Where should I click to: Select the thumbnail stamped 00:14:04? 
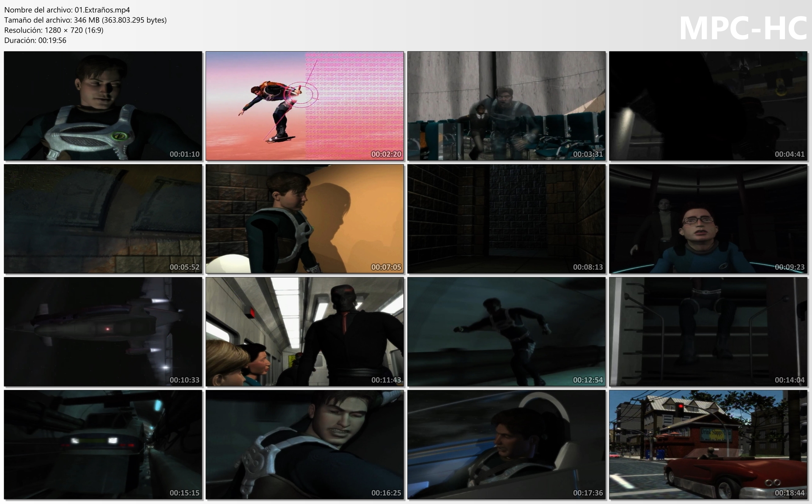tap(708, 331)
